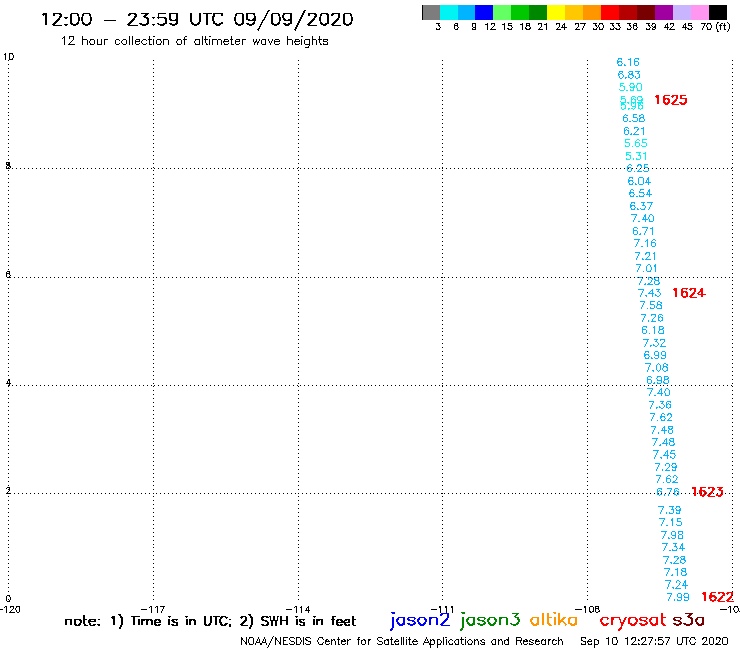Viewport: 740px width, 650px height.
Task: Select the 7.15 wave height value
Action: click(x=671, y=523)
